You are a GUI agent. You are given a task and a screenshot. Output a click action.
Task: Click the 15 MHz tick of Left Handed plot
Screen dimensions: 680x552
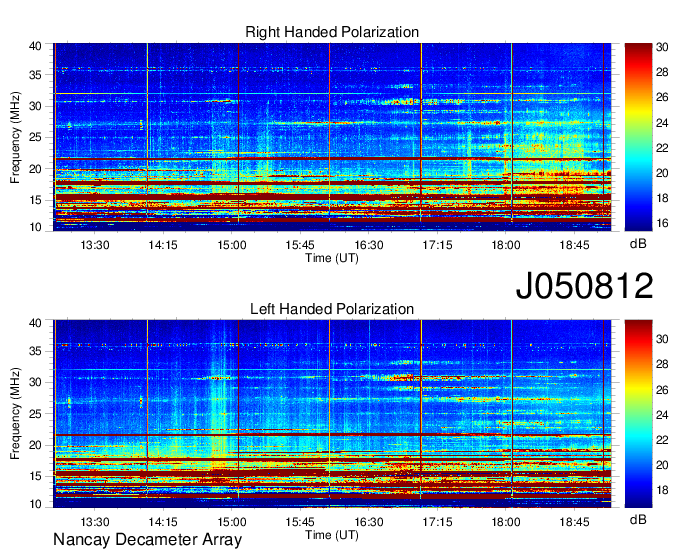(x=35, y=476)
